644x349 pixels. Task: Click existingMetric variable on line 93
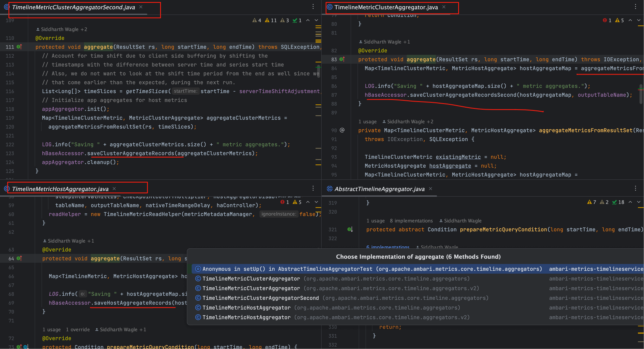(x=458, y=157)
